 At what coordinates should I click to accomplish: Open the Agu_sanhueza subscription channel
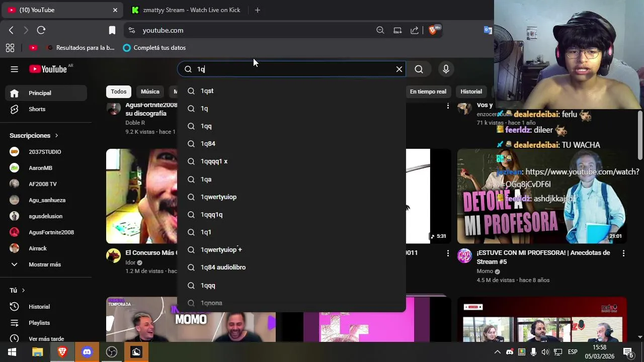[x=46, y=200]
